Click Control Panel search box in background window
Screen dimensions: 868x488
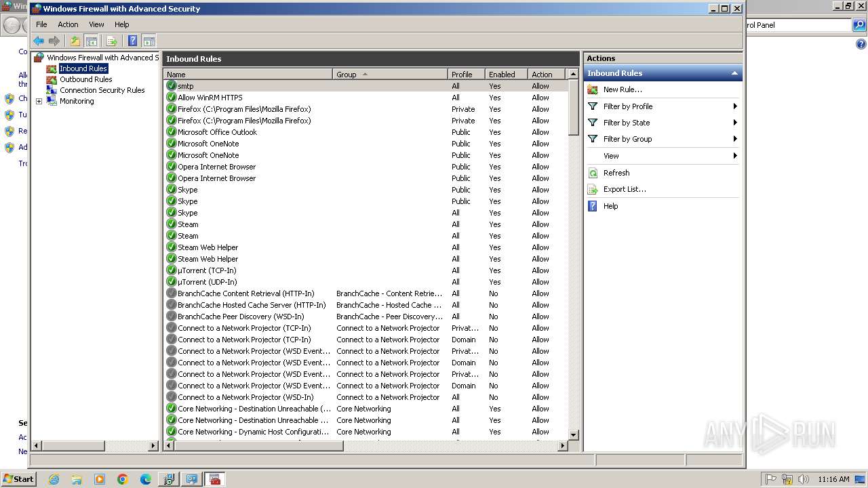[799, 25]
